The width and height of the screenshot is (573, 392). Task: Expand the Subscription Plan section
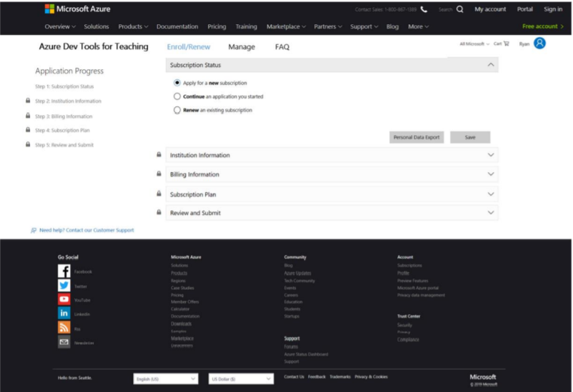coord(491,194)
